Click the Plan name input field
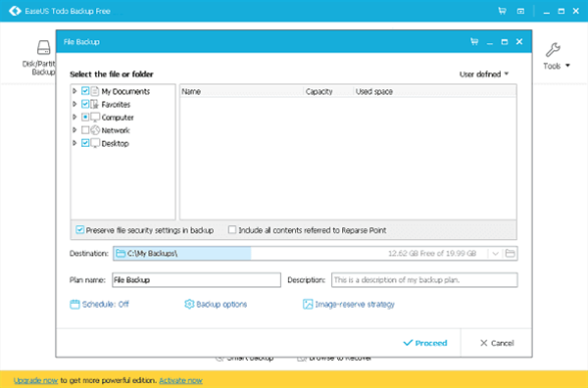588x388 pixels. click(196, 280)
